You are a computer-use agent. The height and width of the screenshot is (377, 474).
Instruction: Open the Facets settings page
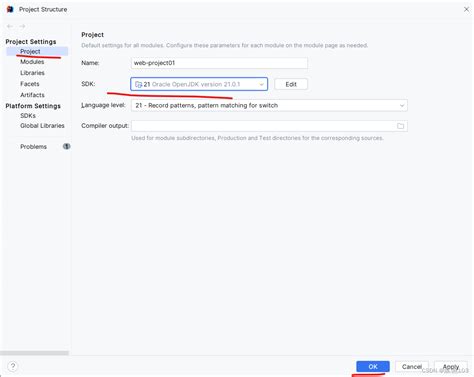[30, 84]
